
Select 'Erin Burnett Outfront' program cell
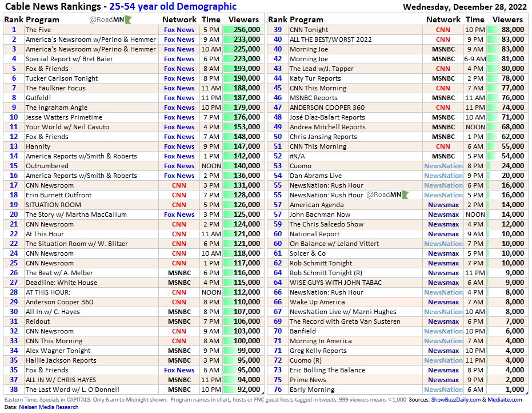tap(91, 195)
